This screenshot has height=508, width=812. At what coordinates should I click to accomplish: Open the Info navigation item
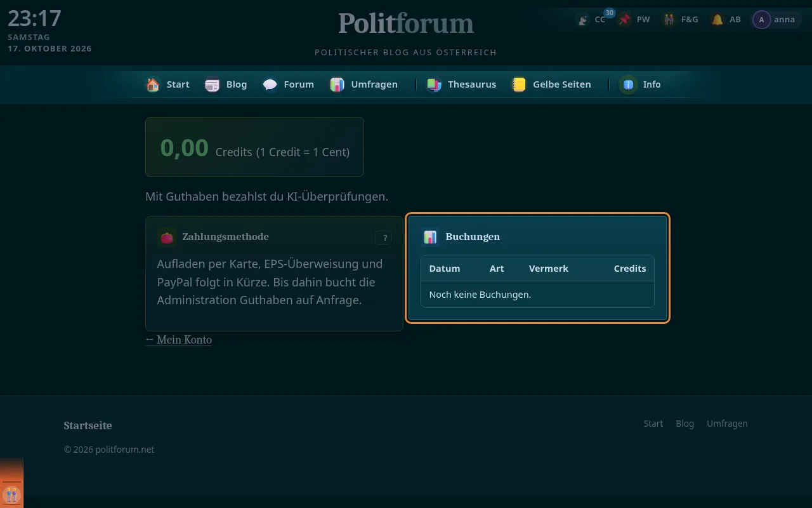click(x=641, y=84)
